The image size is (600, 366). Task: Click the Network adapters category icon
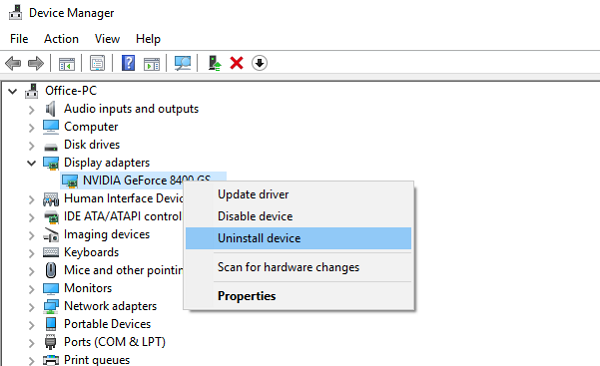pos(51,306)
